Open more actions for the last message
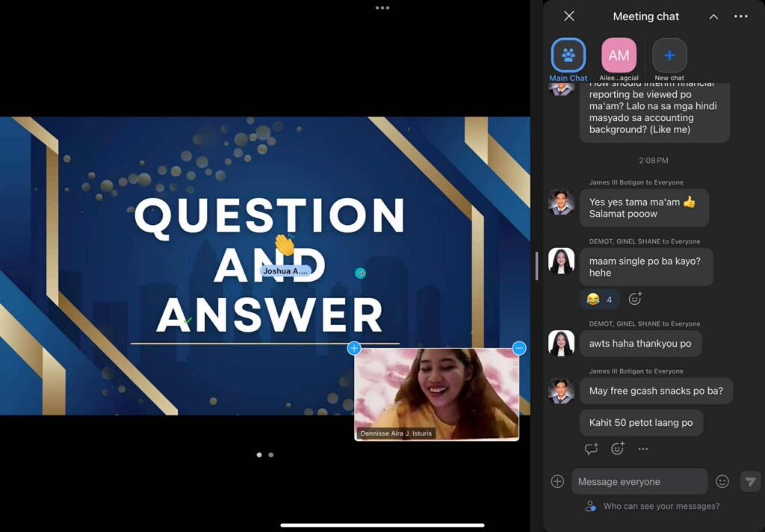 tap(642, 449)
